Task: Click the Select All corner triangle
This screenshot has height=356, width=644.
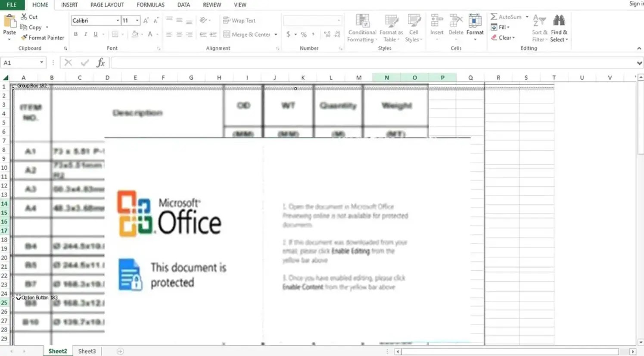Action: point(5,77)
